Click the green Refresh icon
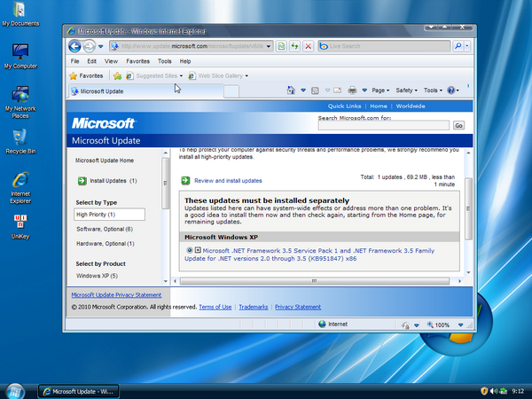 coord(295,46)
